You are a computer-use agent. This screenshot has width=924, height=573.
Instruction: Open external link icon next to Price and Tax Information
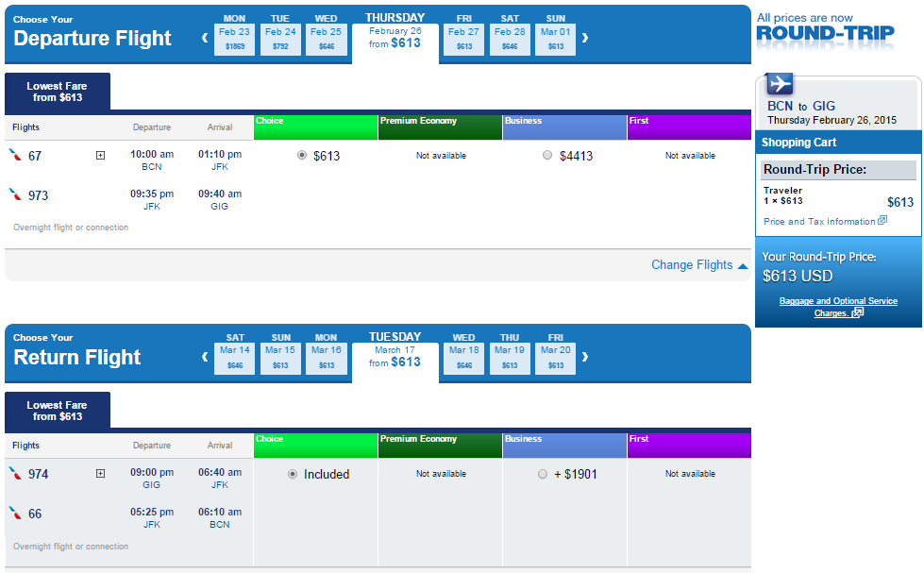click(x=882, y=221)
